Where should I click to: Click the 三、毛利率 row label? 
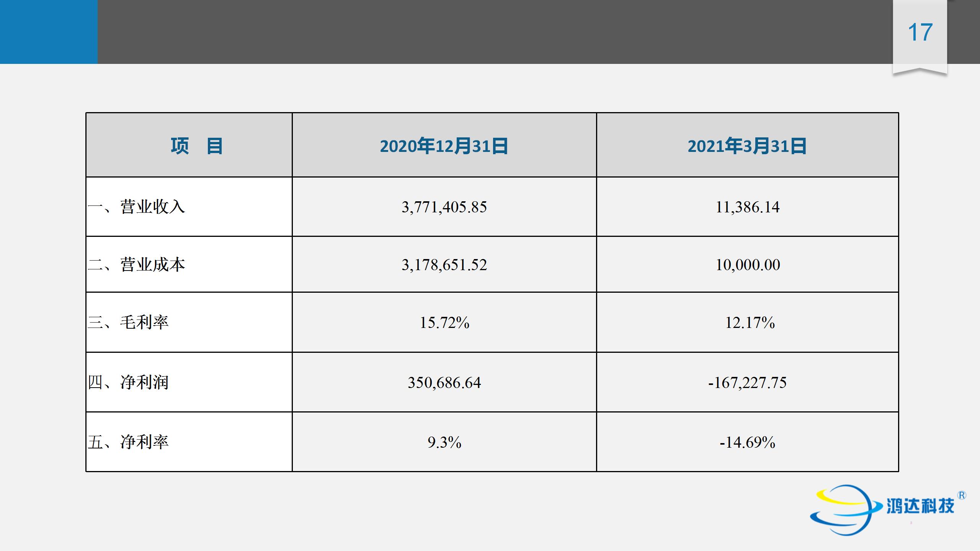coord(128,323)
